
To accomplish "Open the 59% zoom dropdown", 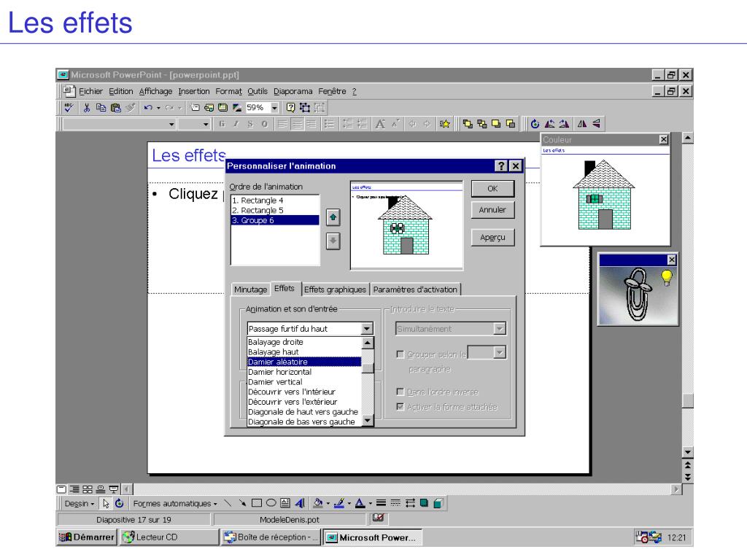I will click(x=274, y=108).
